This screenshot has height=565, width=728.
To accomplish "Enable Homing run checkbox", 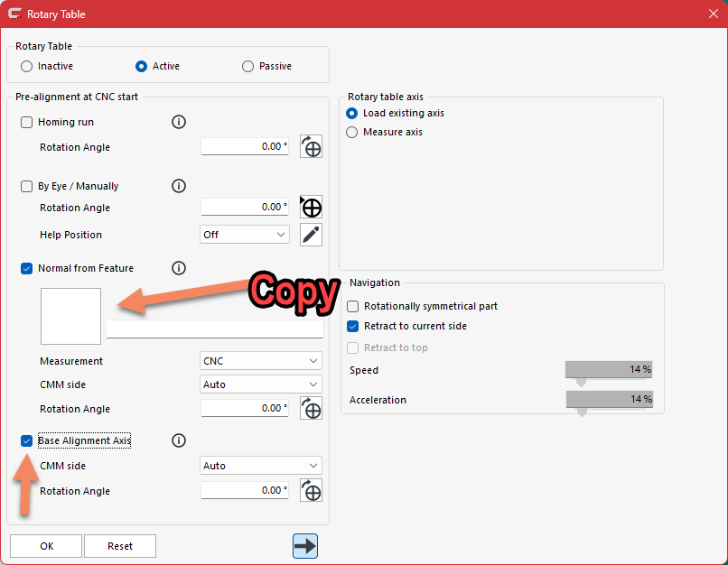I will (26, 122).
